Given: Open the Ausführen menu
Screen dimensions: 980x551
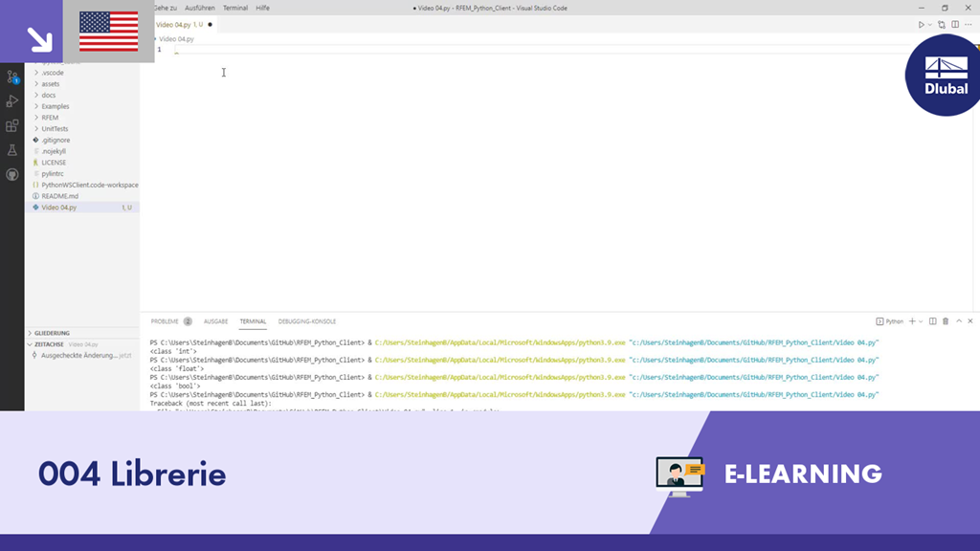Looking at the screenshot, I should [x=199, y=8].
